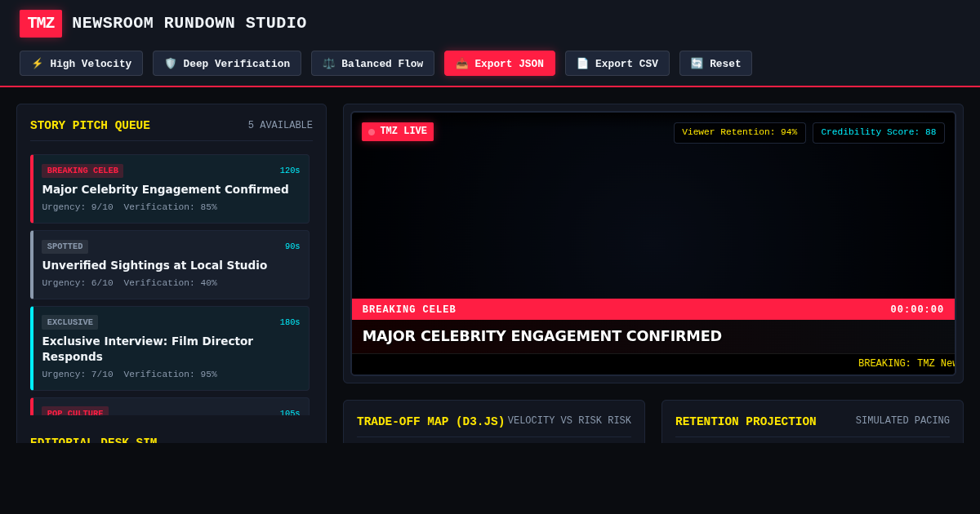Viewport: 980px width, 514px height.
Task: Click the Retention Projection heading
Action: tap(746, 422)
